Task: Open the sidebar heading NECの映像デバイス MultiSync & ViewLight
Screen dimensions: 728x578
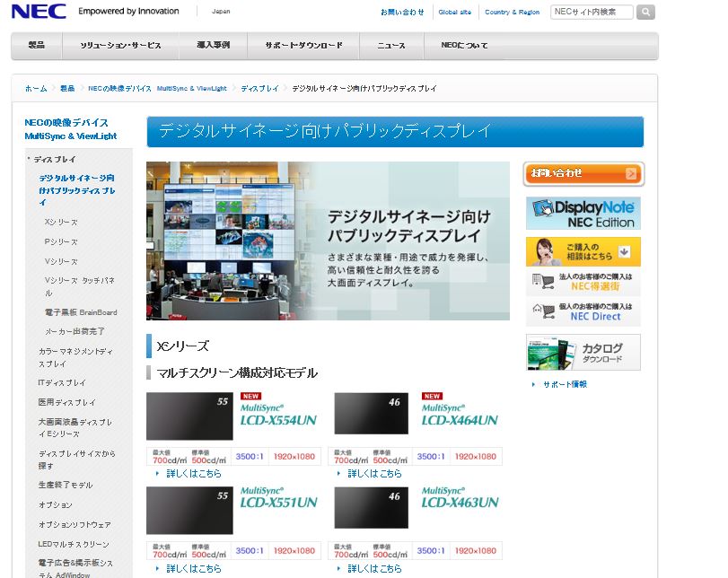Action: pos(71,129)
